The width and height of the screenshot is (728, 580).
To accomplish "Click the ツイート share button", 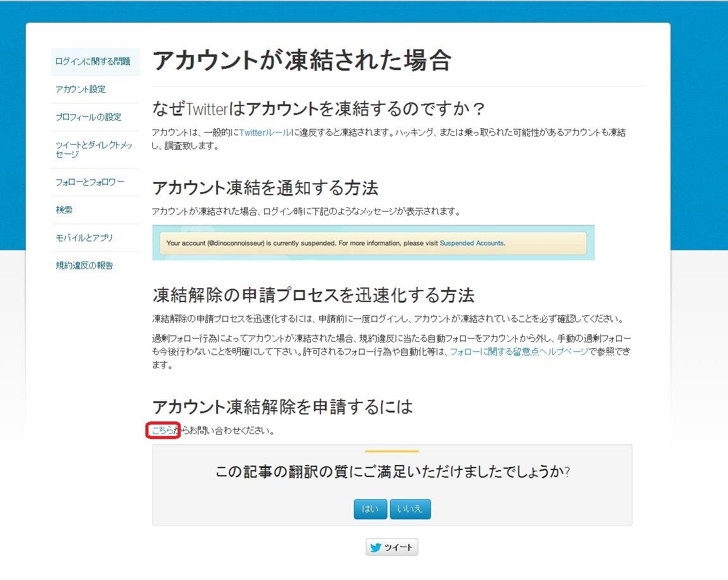I will pyautogui.click(x=392, y=547).
